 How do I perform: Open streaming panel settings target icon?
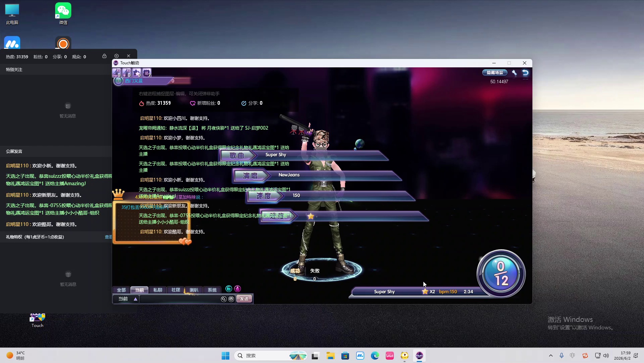tap(117, 56)
